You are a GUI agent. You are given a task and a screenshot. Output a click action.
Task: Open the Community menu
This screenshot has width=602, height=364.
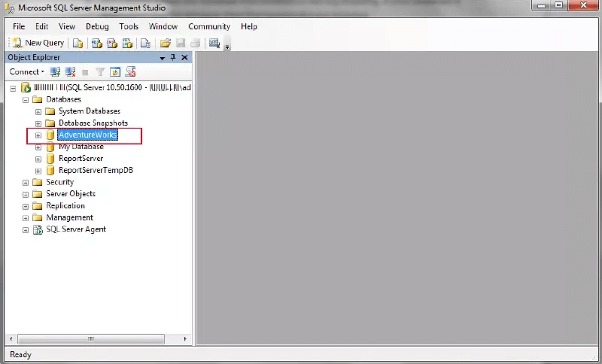pyautogui.click(x=209, y=26)
